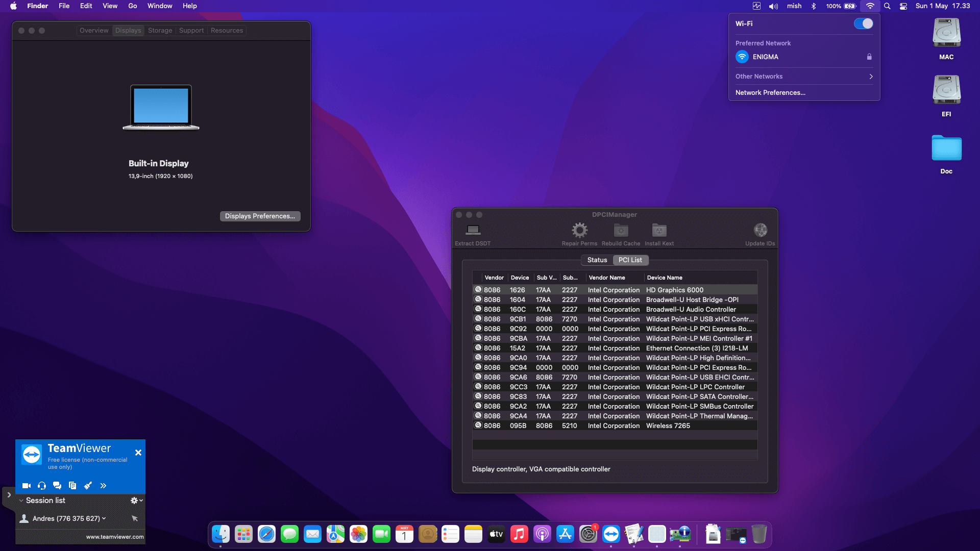Open the Apple menu
This screenshot has height=551, width=980.
(x=13, y=6)
